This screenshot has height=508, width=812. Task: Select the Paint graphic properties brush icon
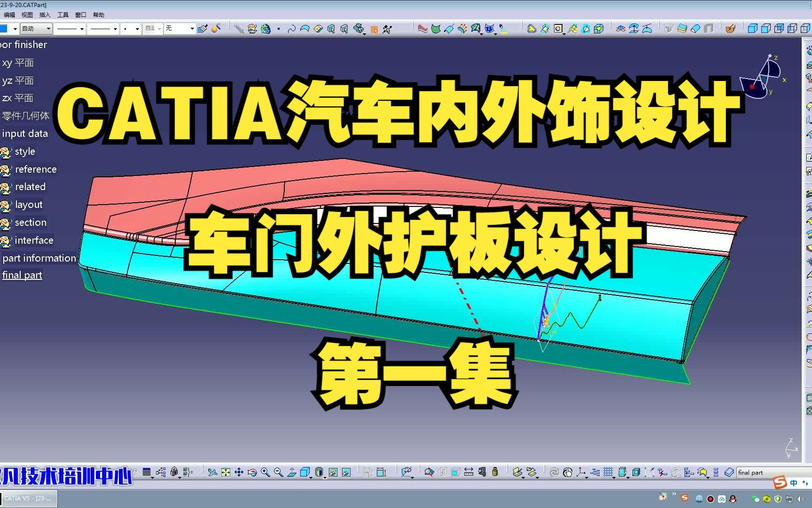click(203, 28)
